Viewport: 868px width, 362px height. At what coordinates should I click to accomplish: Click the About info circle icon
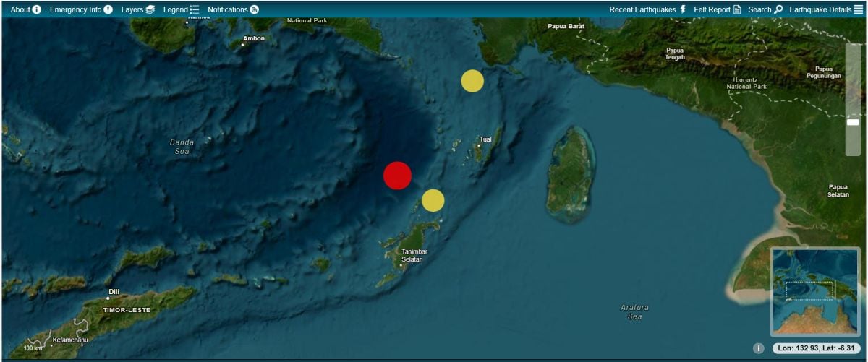(x=37, y=9)
